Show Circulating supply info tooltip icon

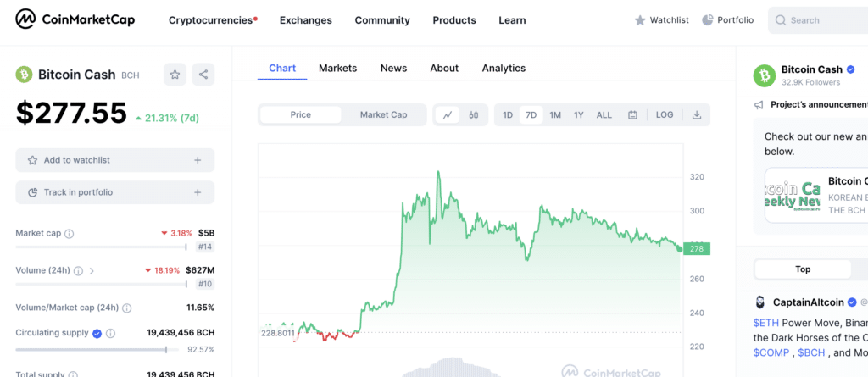[110, 333]
